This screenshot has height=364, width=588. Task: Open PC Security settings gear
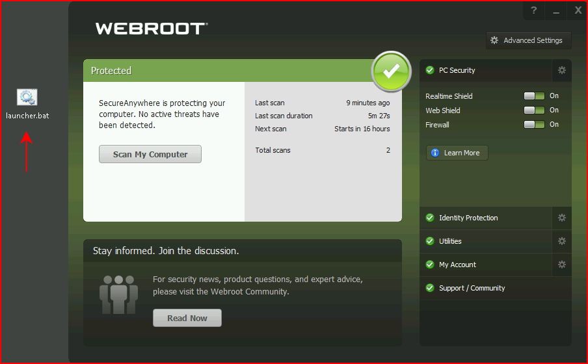[561, 70]
